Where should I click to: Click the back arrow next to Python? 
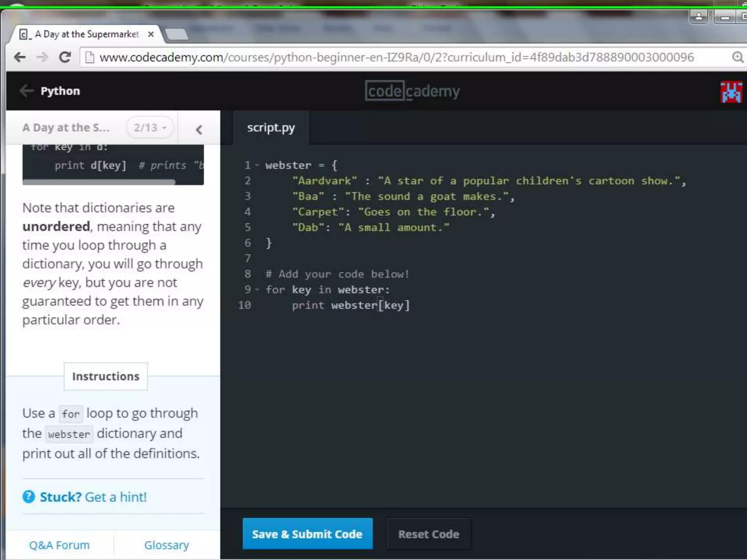[27, 91]
